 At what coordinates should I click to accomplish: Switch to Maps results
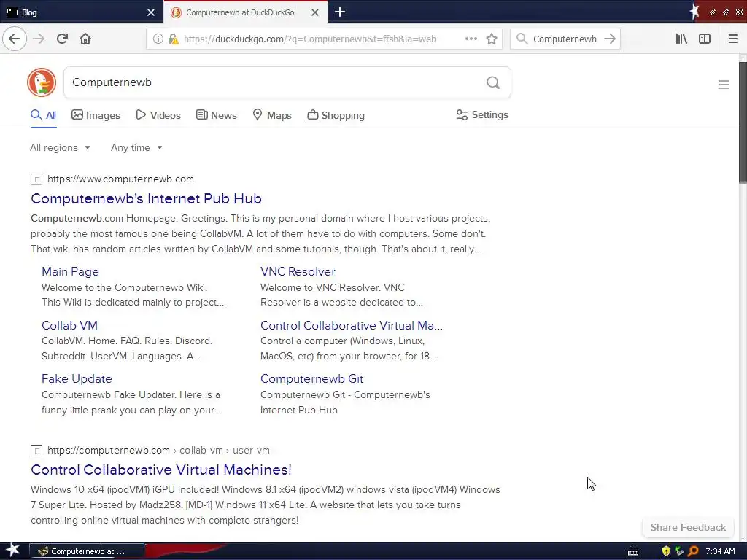272,115
